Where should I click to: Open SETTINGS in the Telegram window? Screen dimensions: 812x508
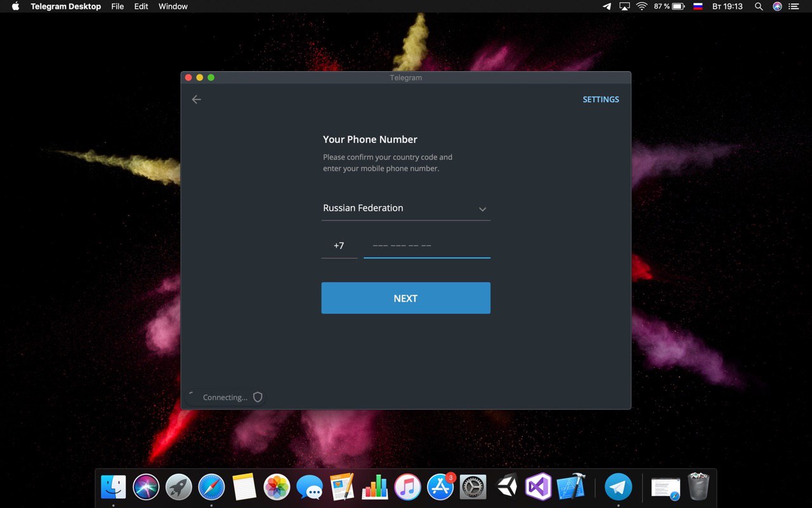(601, 100)
